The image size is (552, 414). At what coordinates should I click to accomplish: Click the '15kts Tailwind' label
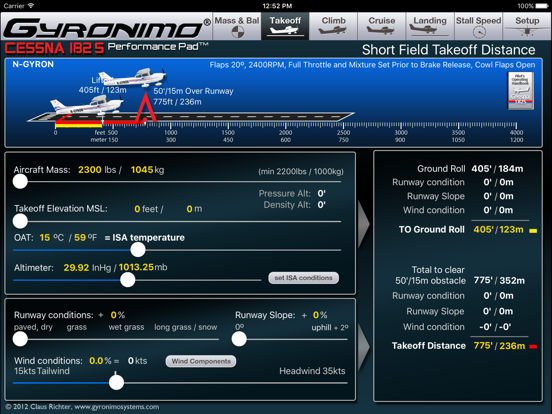point(42,371)
